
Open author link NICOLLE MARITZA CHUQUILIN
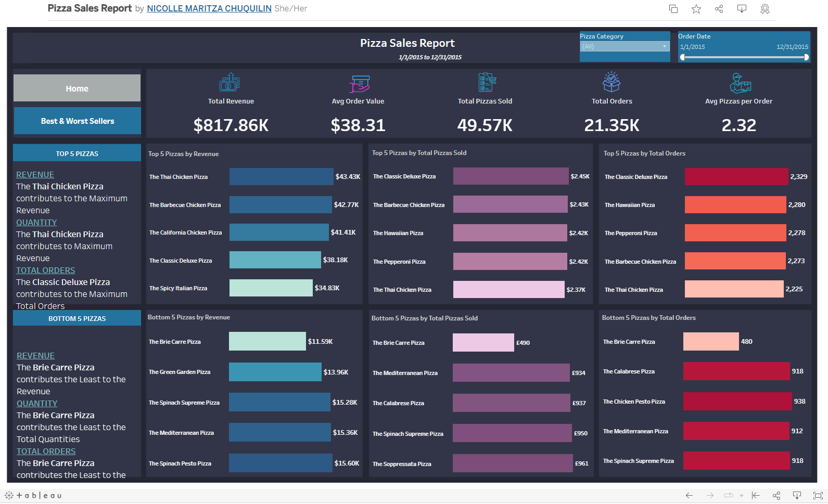(209, 8)
